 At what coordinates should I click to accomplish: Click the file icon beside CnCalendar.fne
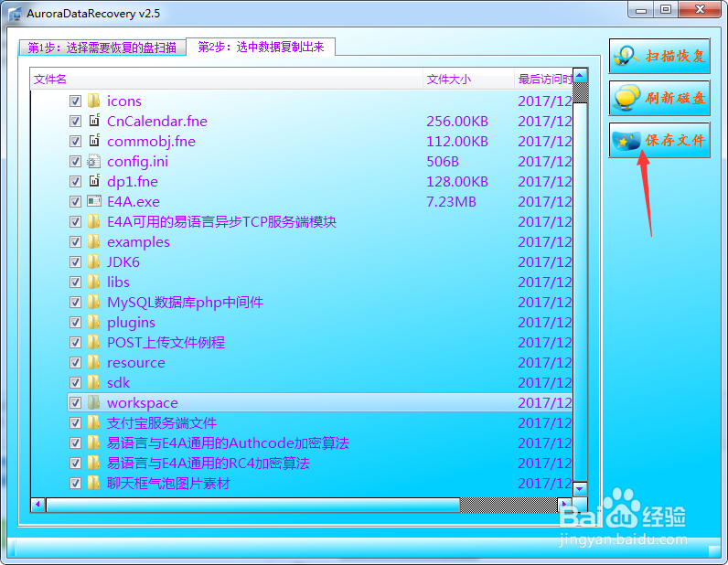(x=94, y=121)
